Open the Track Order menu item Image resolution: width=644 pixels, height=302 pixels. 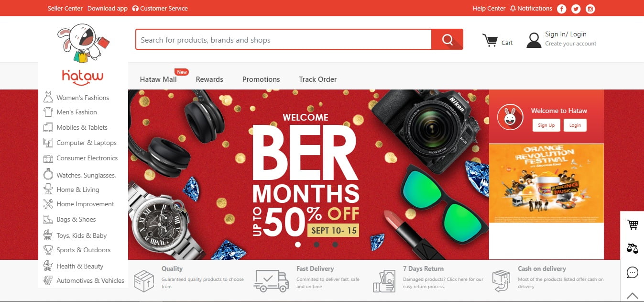pyautogui.click(x=318, y=79)
